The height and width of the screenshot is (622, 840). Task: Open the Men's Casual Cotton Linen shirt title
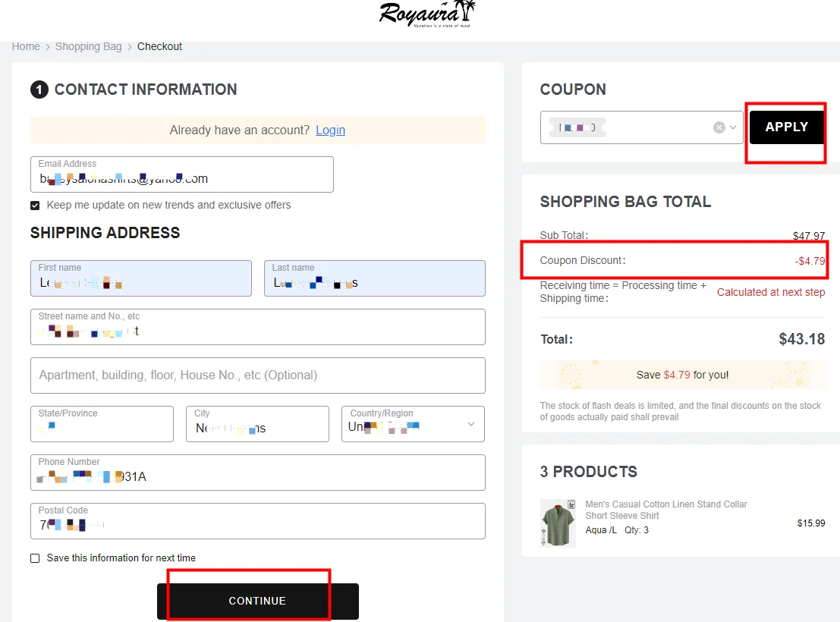[665, 510]
